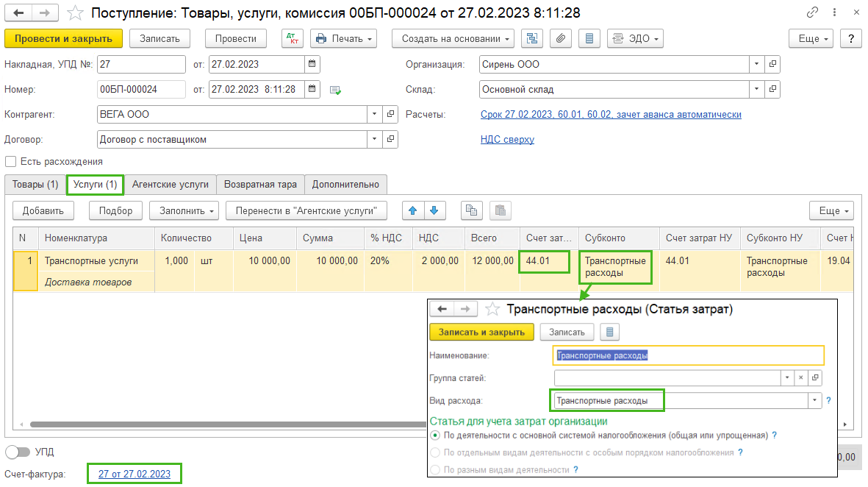Viewport: 868px width, 487px height.
Task: Open attached files with the paperclip icon
Action: pos(561,39)
